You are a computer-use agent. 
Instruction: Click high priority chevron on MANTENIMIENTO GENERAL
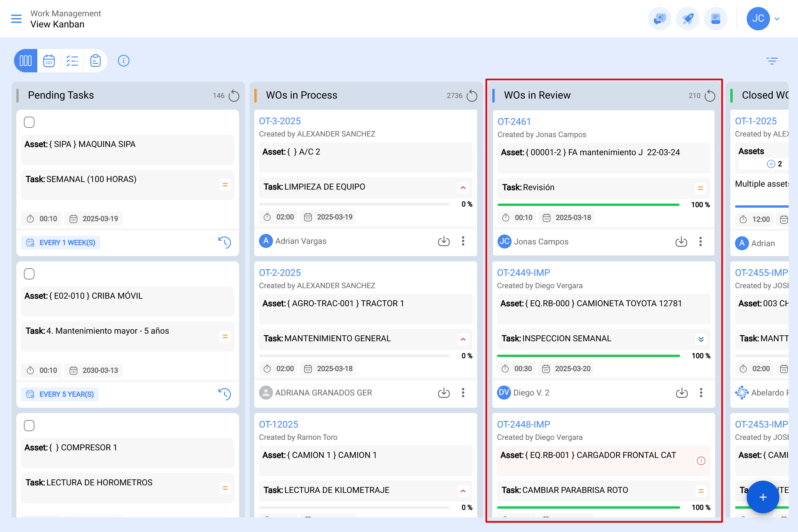(x=463, y=339)
